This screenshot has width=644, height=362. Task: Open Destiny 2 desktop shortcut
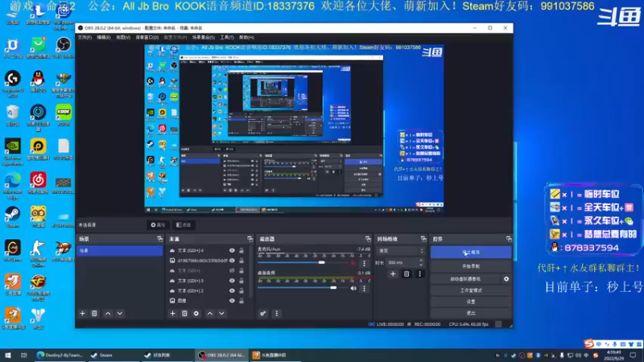[x=38, y=319]
